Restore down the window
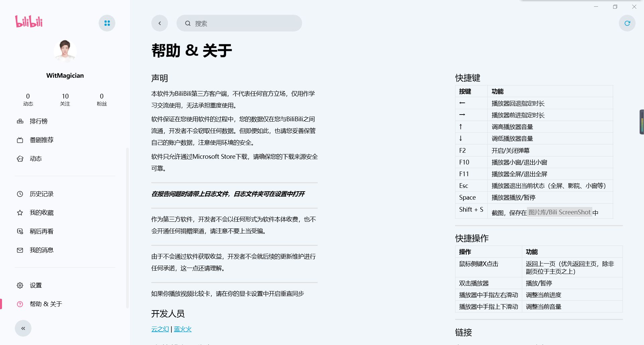 coord(615,7)
